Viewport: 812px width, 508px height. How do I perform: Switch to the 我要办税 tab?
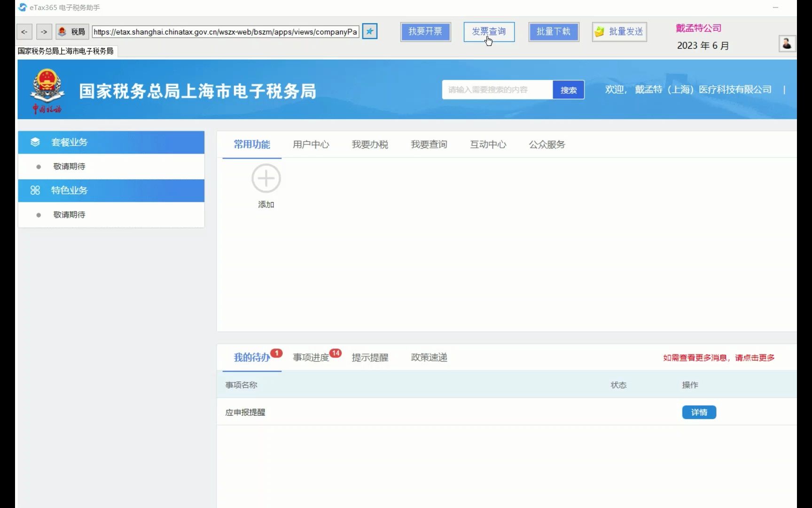pos(370,144)
